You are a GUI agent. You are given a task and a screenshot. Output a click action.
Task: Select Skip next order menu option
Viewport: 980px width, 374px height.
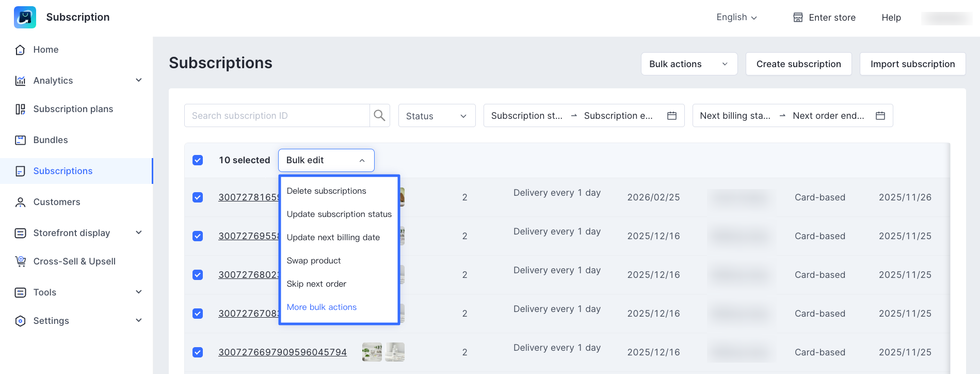click(x=316, y=284)
